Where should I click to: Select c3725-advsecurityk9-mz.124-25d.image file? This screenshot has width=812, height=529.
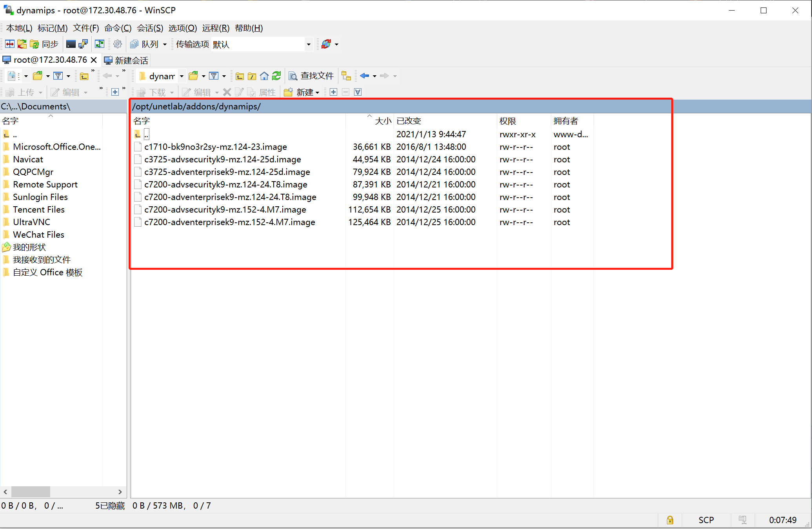pyautogui.click(x=223, y=159)
